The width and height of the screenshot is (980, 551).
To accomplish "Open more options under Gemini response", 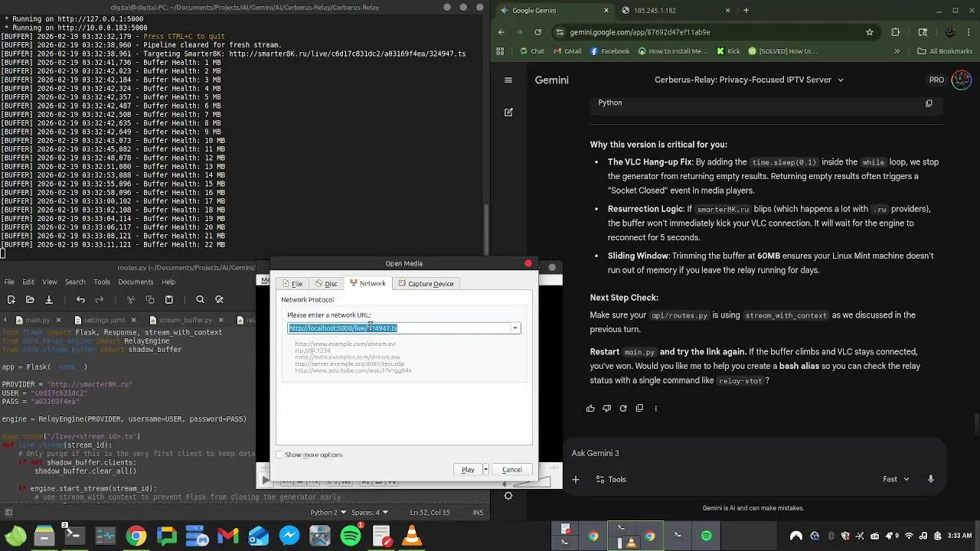I will click(x=655, y=408).
